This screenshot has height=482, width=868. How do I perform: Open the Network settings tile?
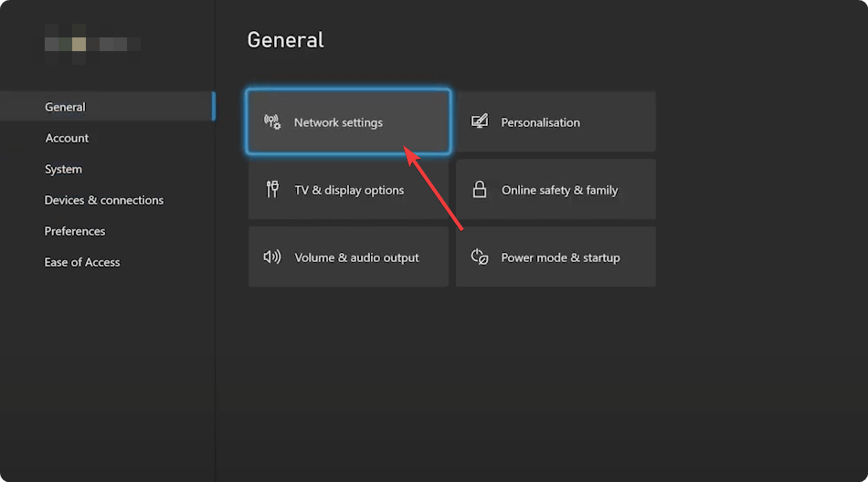(x=348, y=122)
